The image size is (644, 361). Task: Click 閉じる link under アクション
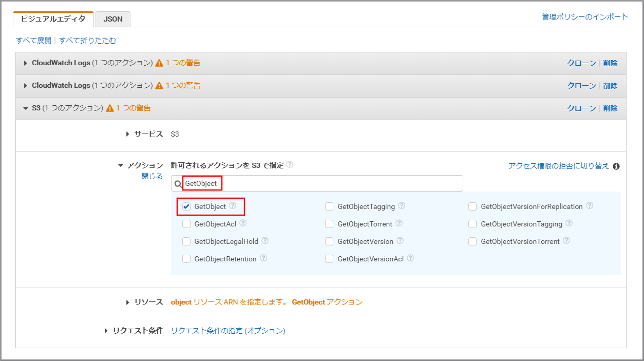pos(152,176)
